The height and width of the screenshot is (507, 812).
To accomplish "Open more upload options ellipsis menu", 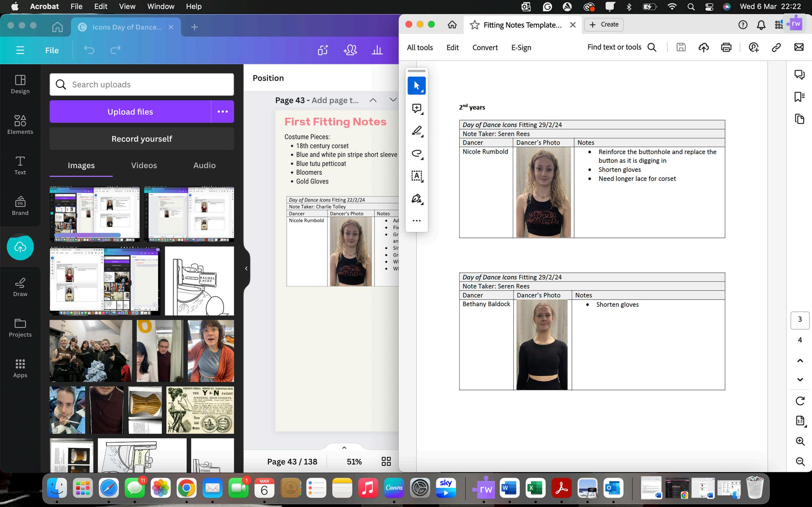I will 222,112.
